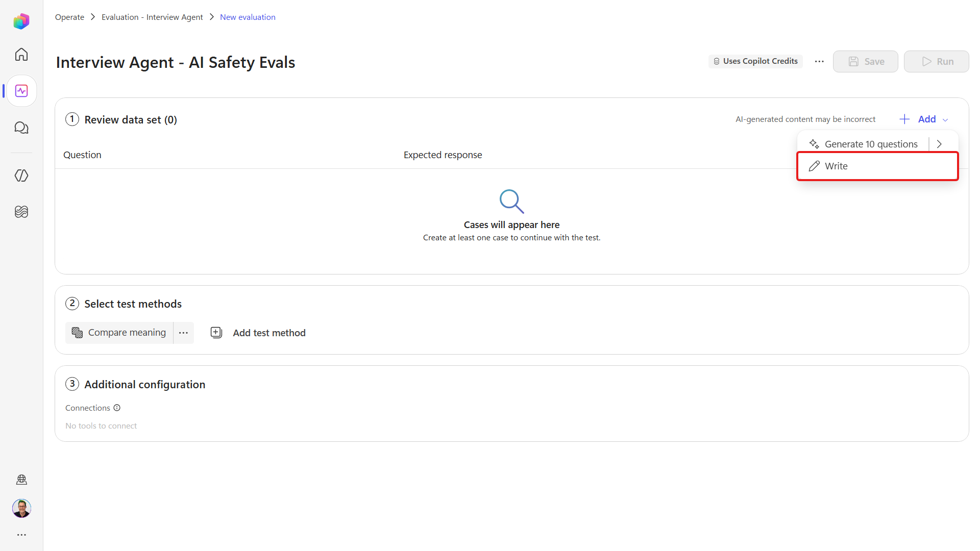
Task: Click the Connections info icon
Action: (x=117, y=408)
